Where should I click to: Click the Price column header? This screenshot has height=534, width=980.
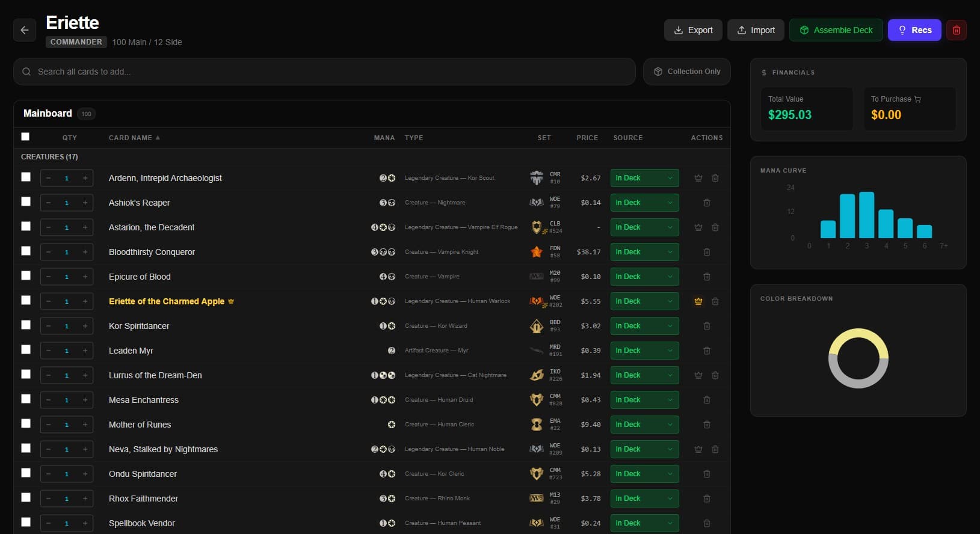587,138
